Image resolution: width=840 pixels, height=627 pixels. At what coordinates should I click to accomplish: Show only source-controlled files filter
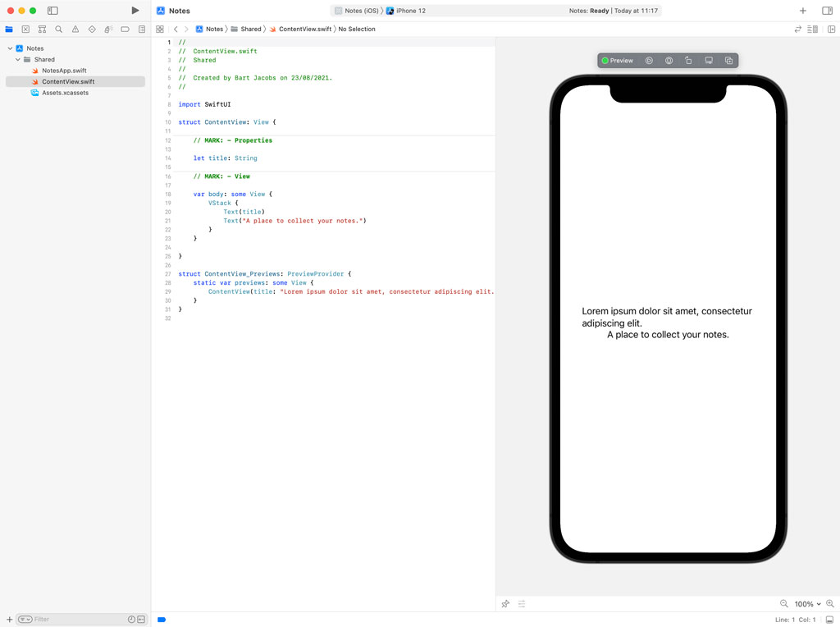pyautogui.click(x=141, y=619)
